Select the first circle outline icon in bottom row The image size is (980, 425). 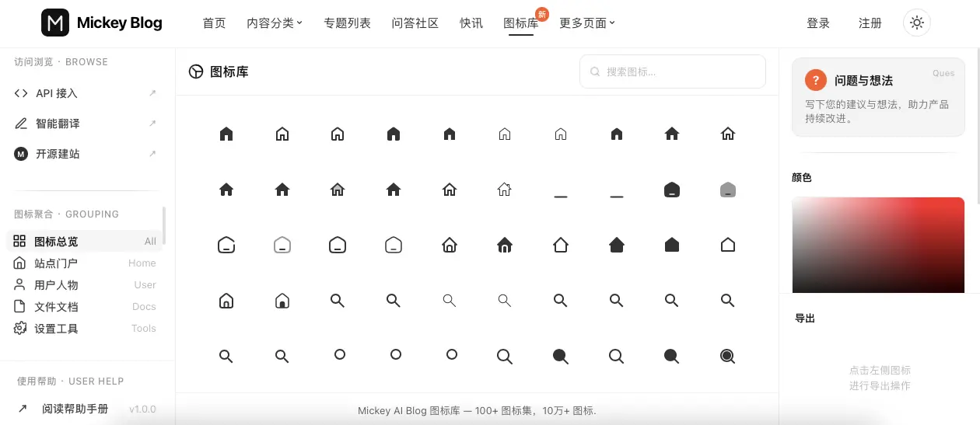[340, 354]
